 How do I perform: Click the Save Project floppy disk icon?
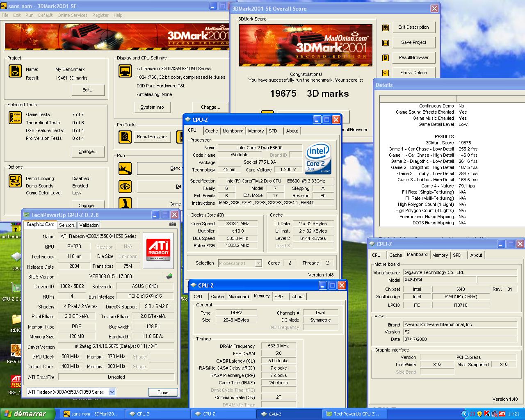point(386,43)
